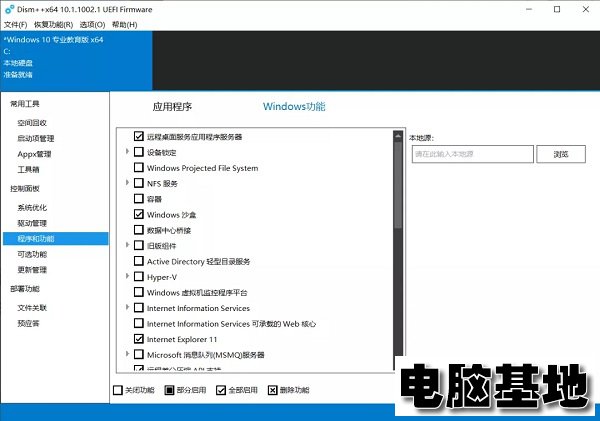Open Appx管理 in the sidebar
Screen dimensions: 600x421
coord(34,154)
